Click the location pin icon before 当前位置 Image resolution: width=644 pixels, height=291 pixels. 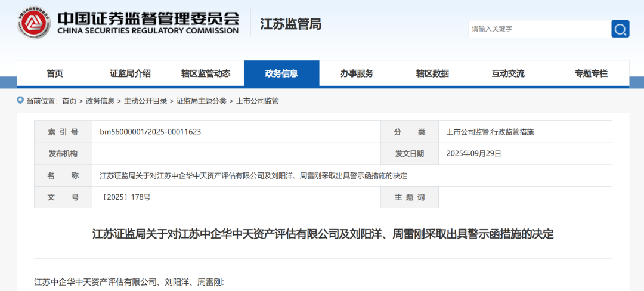(x=20, y=100)
